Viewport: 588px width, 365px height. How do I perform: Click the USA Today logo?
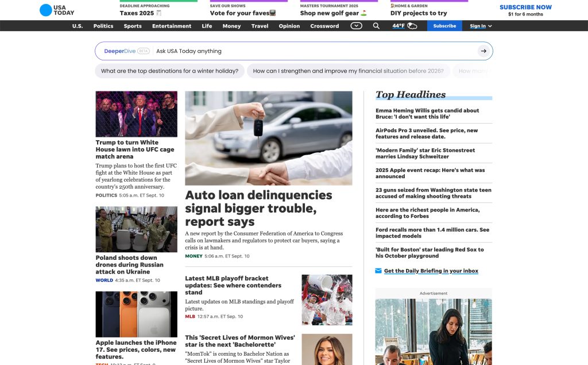[x=57, y=10]
